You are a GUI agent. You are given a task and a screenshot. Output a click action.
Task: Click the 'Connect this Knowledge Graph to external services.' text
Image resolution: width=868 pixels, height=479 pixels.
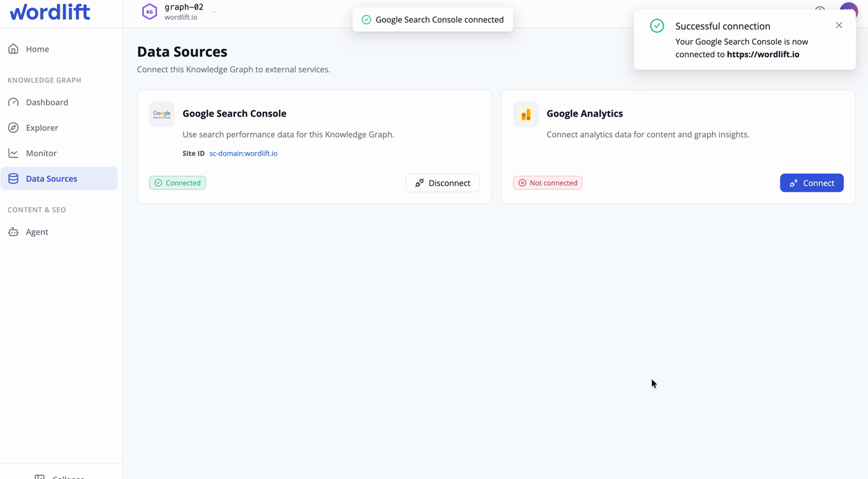pyautogui.click(x=234, y=69)
